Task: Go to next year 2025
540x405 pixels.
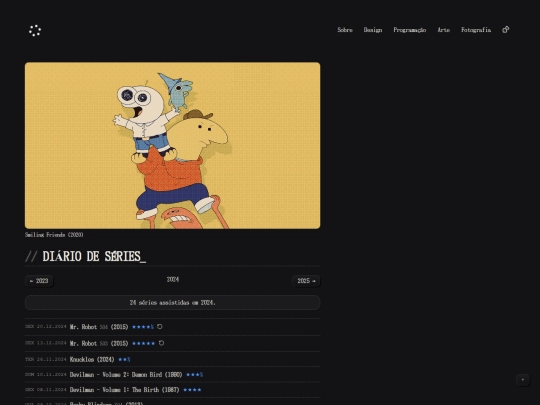Action: pyautogui.click(x=306, y=281)
